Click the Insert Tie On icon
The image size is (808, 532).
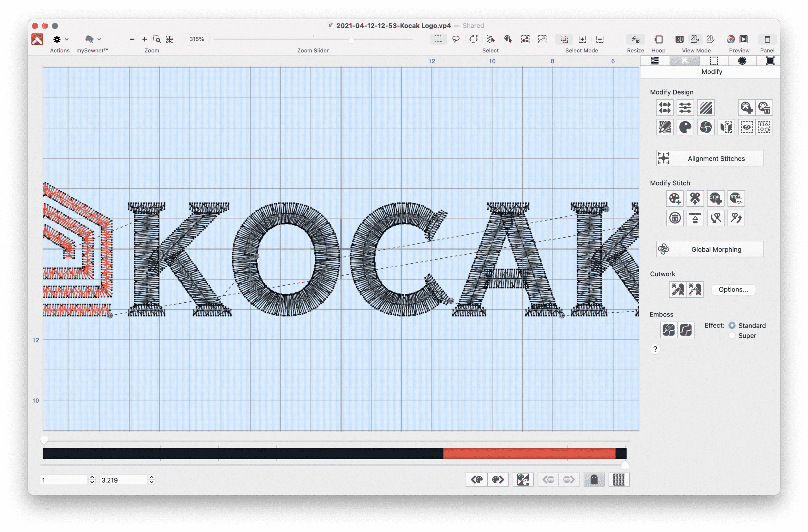(715, 218)
